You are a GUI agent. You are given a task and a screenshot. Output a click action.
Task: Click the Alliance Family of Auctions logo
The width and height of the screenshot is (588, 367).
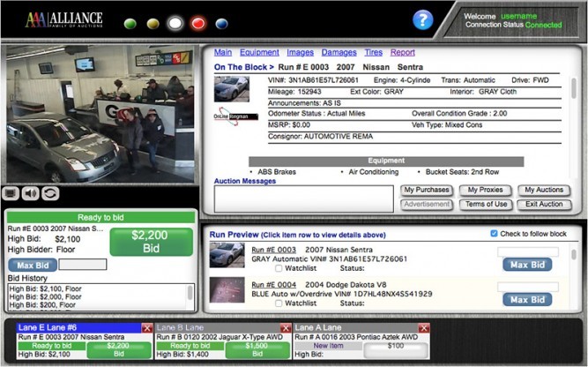63,20
